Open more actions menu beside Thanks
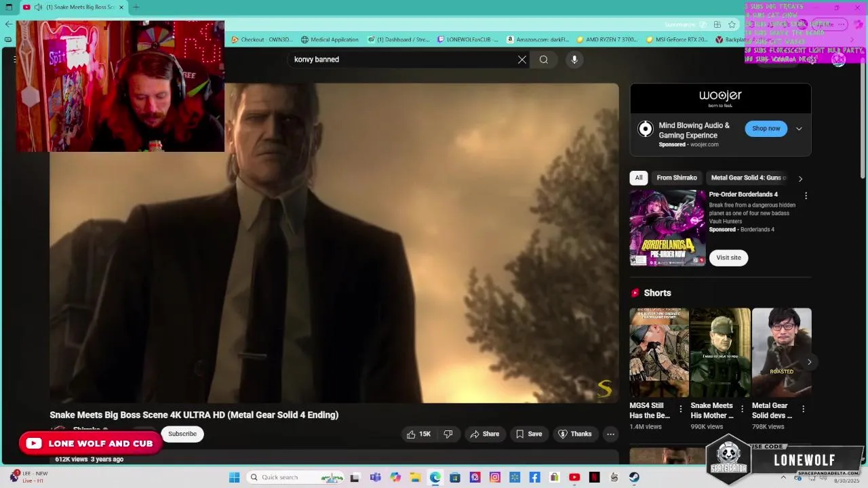868x488 pixels. [610, 434]
